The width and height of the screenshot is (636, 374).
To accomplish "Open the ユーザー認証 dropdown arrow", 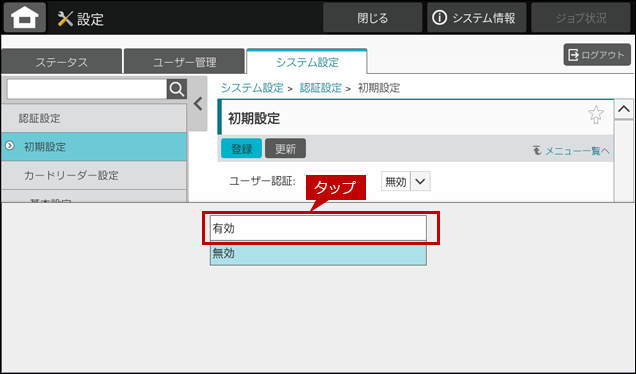I will click(x=420, y=181).
